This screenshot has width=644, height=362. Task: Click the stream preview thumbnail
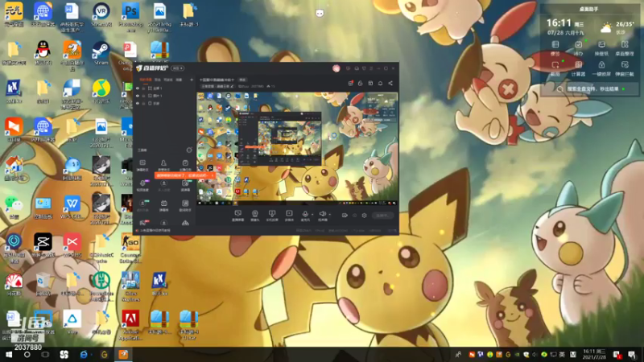297,148
